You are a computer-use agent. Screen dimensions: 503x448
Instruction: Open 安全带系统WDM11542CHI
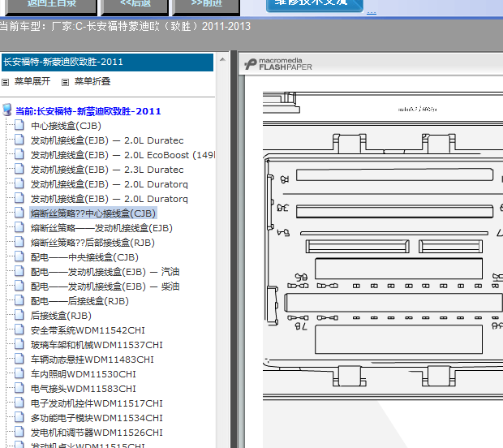click(88, 330)
